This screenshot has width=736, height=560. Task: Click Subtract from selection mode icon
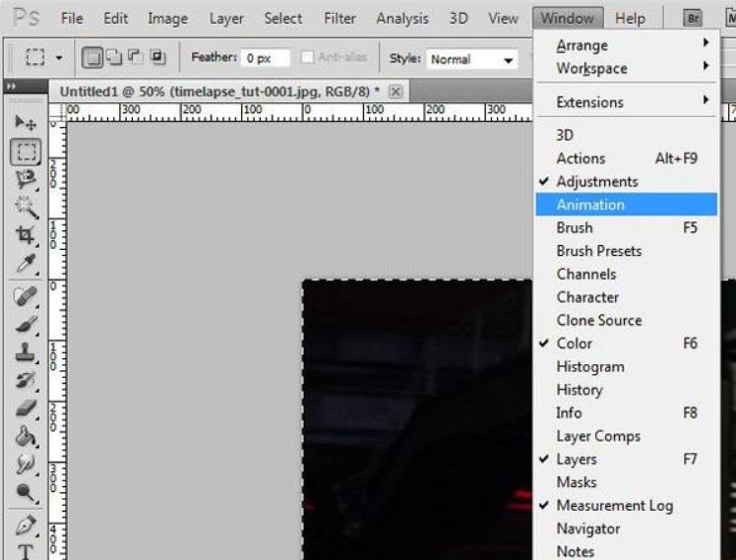(135, 56)
